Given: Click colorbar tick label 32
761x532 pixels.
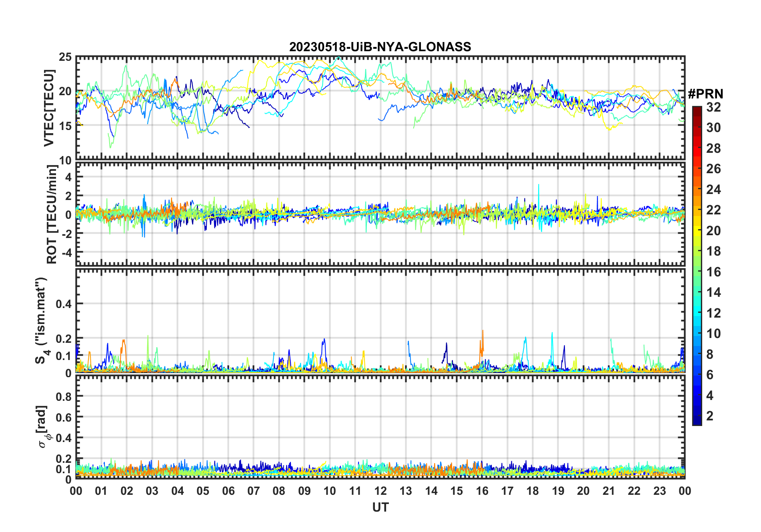Looking at the screenshot, I should (713, 107).
